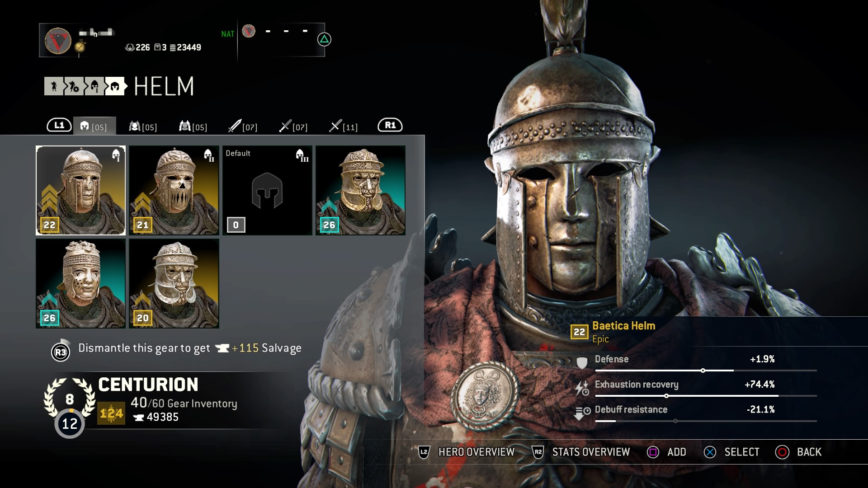This screenshot has height=488, width=868.
Task: Click the cross SELECT button prompt
Action: (x=731, y=452)
